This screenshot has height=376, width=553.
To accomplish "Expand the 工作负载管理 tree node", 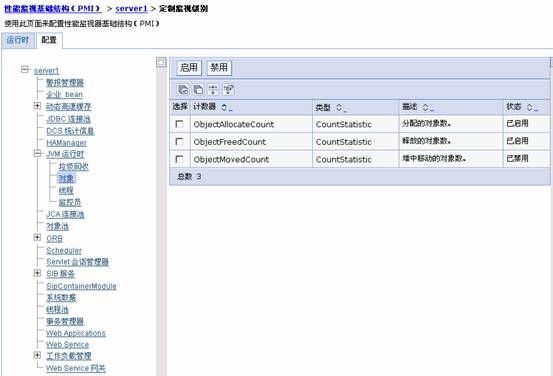I will [x=37, y=355].
